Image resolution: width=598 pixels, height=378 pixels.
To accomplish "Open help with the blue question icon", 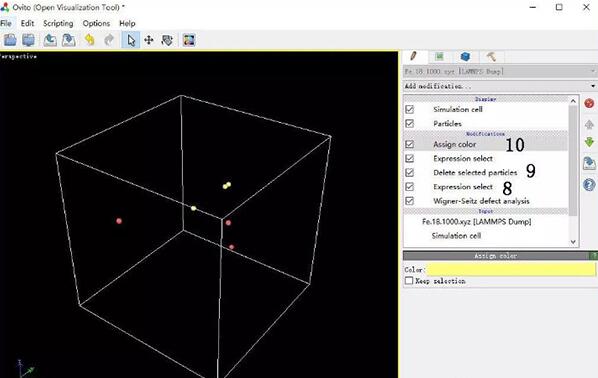I will [x=589, y=185].
